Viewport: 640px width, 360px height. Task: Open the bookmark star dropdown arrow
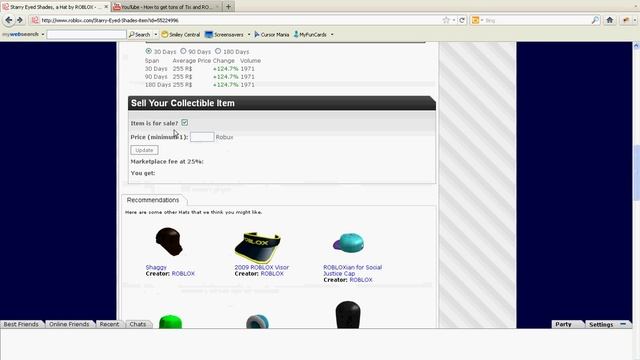tap(453, 20)
